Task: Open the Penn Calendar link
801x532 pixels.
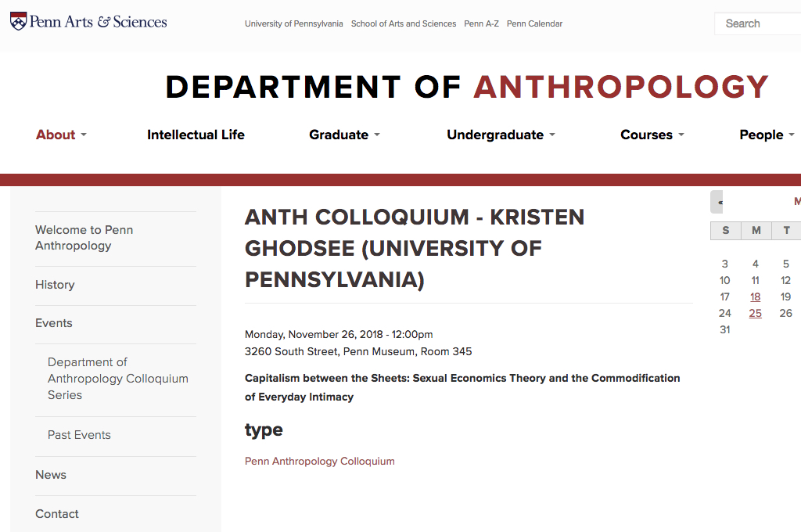Action: coord(534,23)
